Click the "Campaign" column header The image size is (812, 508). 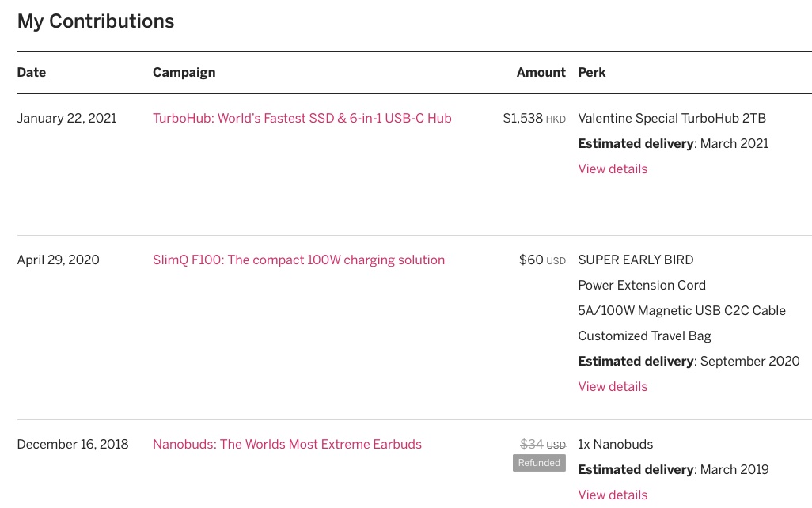pos(184,73)
